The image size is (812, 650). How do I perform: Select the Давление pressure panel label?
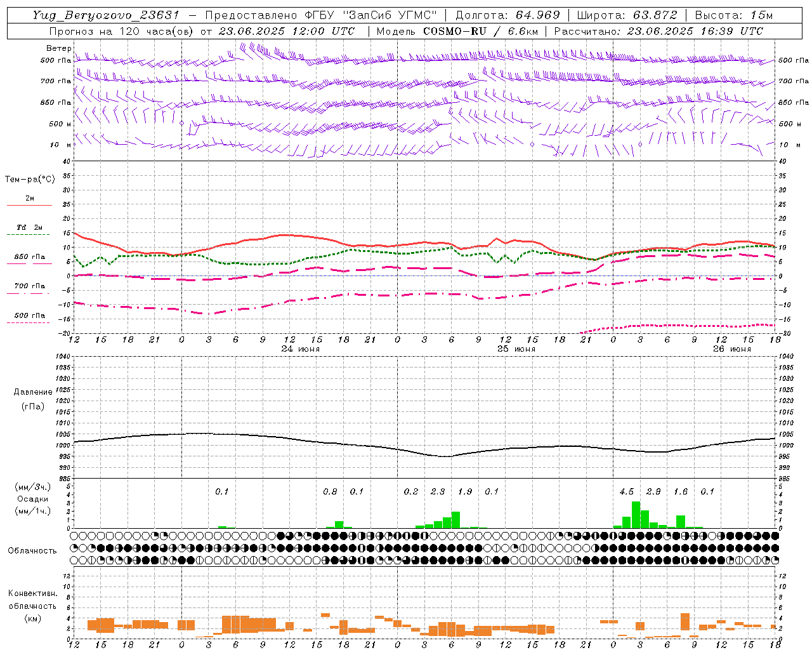coord(33,392)
